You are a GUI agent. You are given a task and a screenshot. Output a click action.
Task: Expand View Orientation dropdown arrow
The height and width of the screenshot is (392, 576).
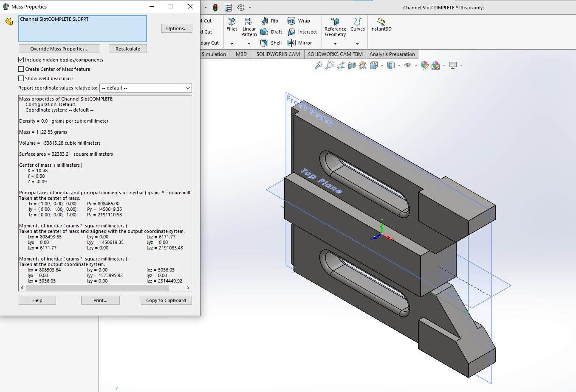[x=382, y=66]
